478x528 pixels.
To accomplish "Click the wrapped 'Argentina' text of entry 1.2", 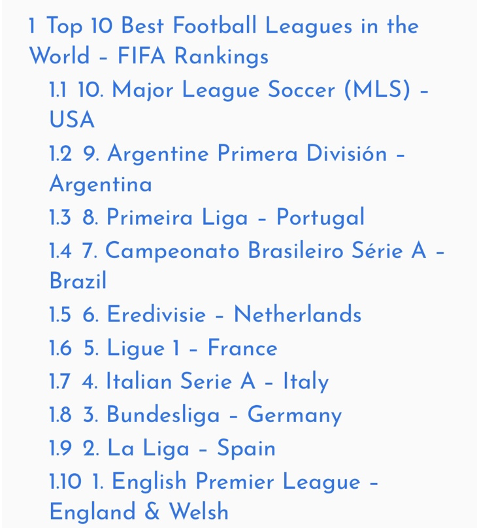I will click(x=101, y=184).
